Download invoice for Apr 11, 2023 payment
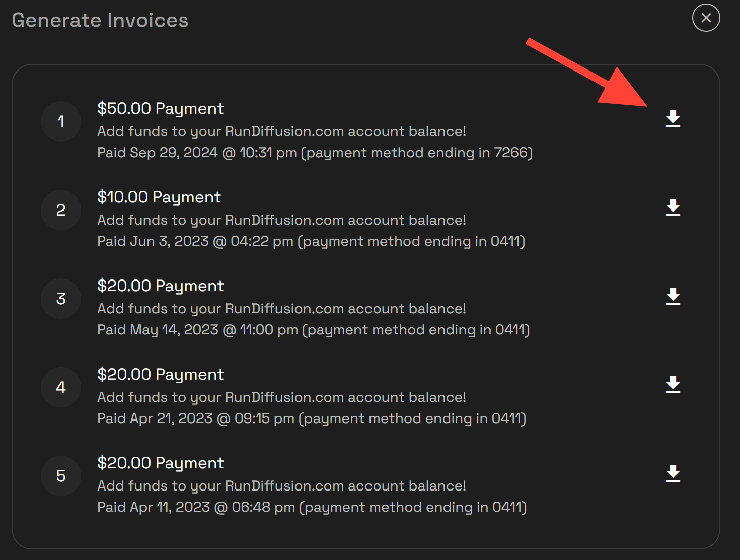This screenshot has width=740, height=560. pyautogui.click(x=673, y=474)
